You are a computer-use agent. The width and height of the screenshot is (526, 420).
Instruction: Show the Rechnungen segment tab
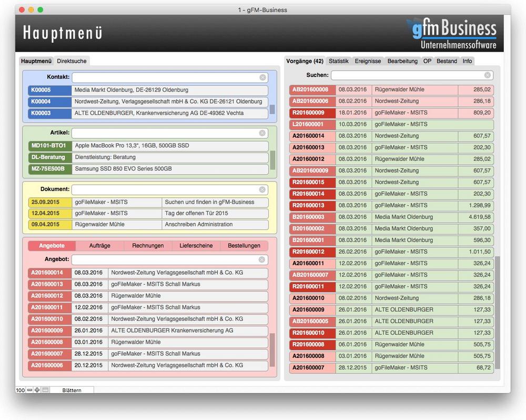coord(148,246)
